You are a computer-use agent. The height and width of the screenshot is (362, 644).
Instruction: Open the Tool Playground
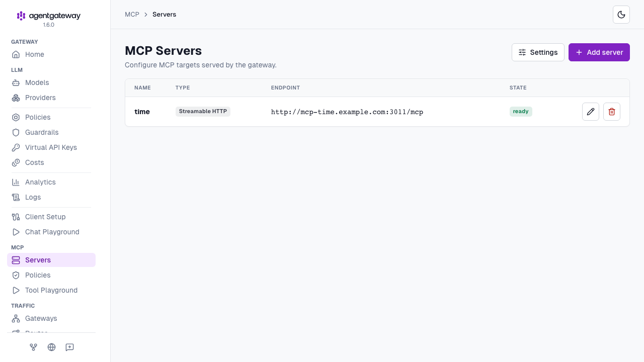click(51, 290)
